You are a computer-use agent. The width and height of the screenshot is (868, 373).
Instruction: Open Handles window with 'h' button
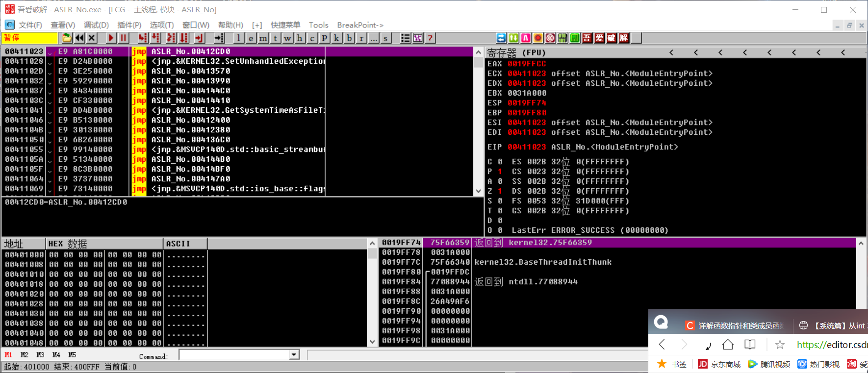coord(300,38)
